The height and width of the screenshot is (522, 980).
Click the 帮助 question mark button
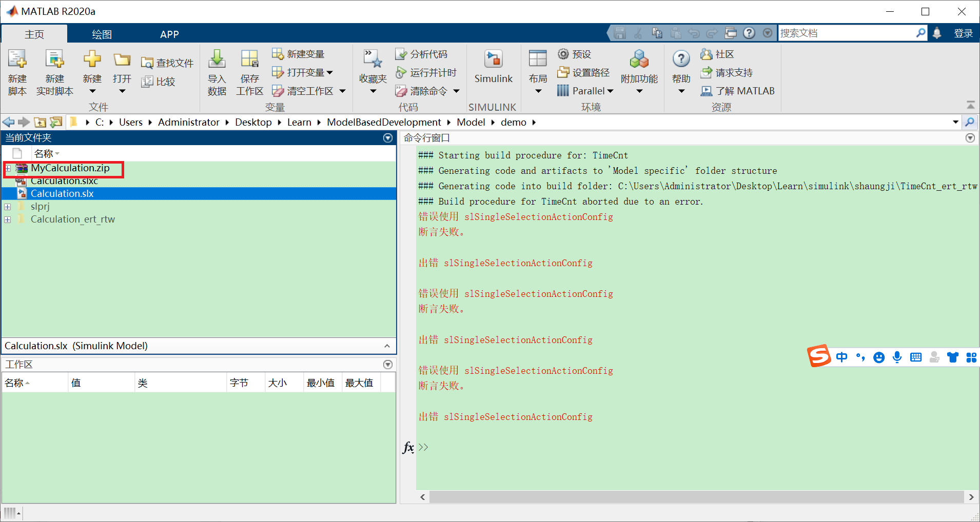[681, 59]
